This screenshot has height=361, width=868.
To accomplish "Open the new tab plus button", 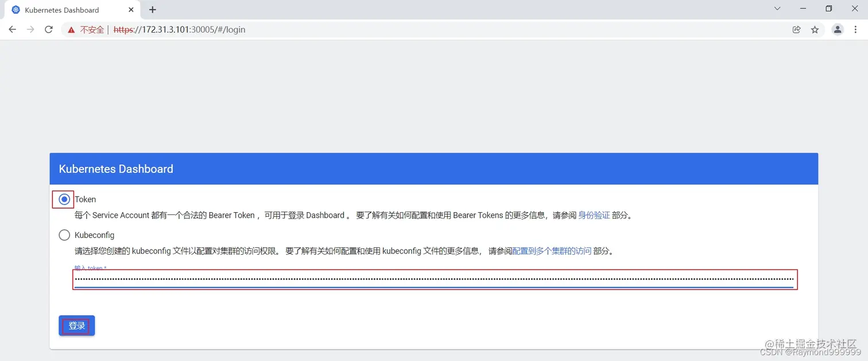I will click(x=152, y=9).
